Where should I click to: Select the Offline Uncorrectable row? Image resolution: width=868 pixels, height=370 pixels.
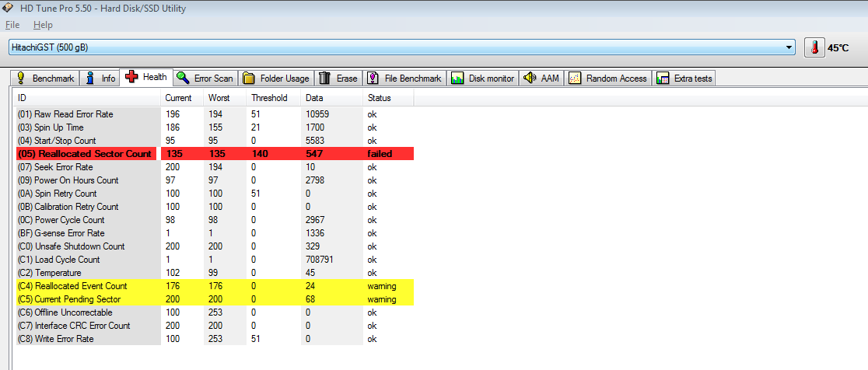[214, 312]
